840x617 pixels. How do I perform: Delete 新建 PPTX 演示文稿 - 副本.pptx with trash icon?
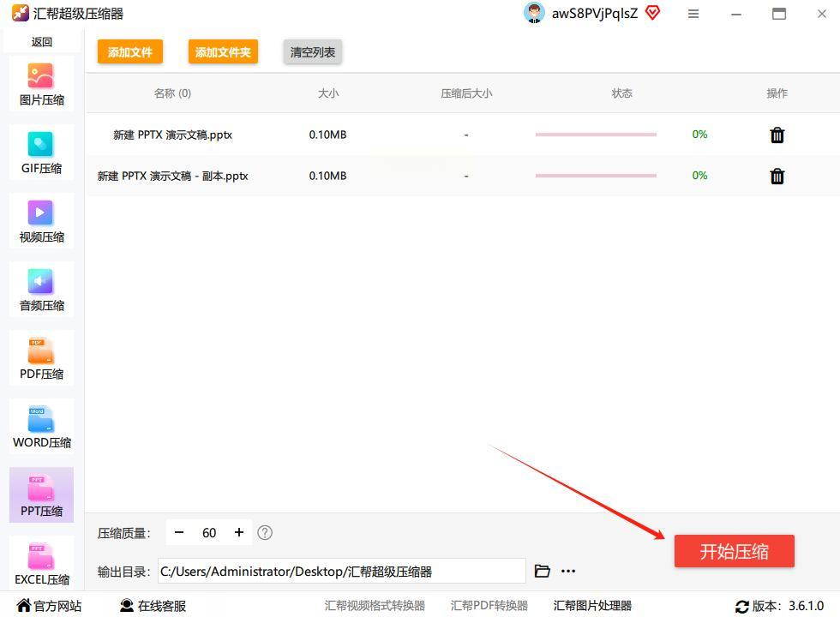pos(777,176)
